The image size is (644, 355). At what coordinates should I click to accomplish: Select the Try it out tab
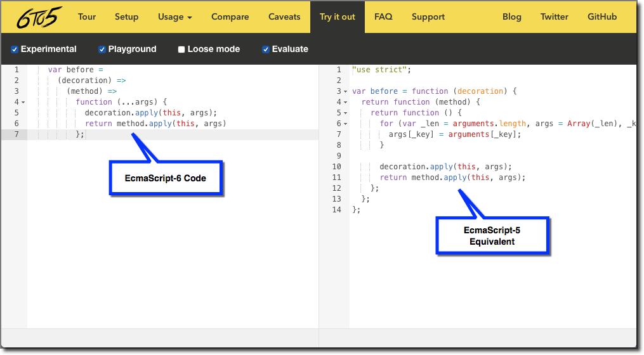click(x=337, y=17)
